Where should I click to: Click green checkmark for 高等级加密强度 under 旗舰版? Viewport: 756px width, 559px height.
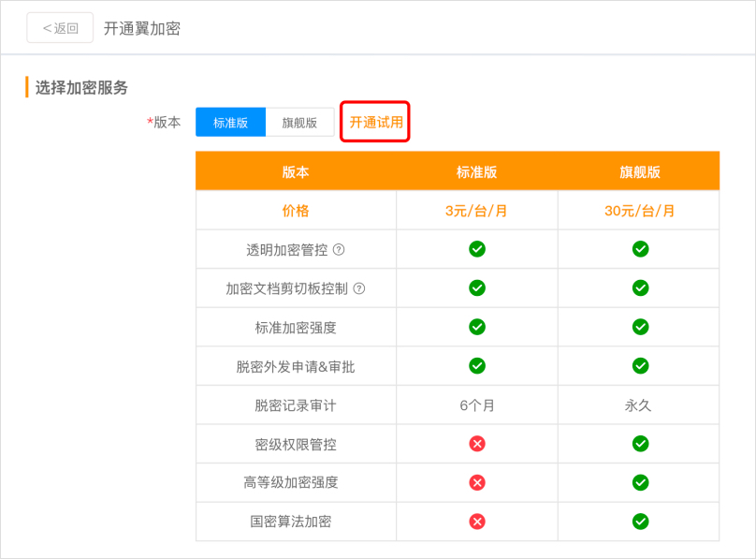641,483
